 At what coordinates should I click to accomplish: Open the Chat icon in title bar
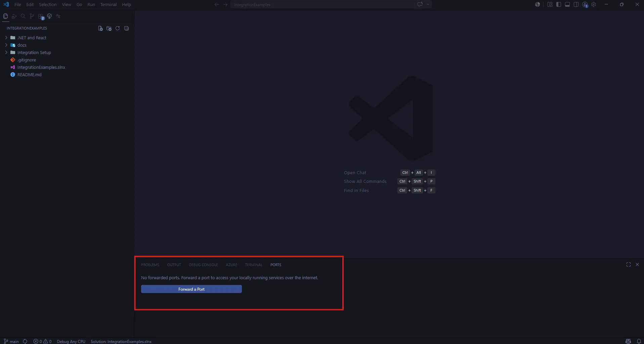420,4
